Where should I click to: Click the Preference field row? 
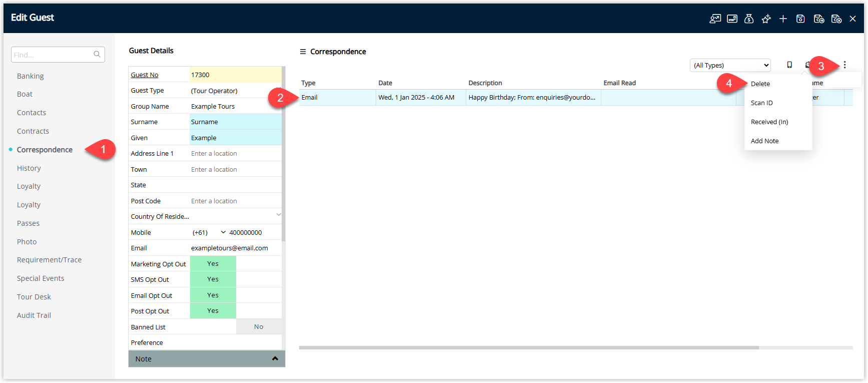pyautogui.click(x=205, y=342)
